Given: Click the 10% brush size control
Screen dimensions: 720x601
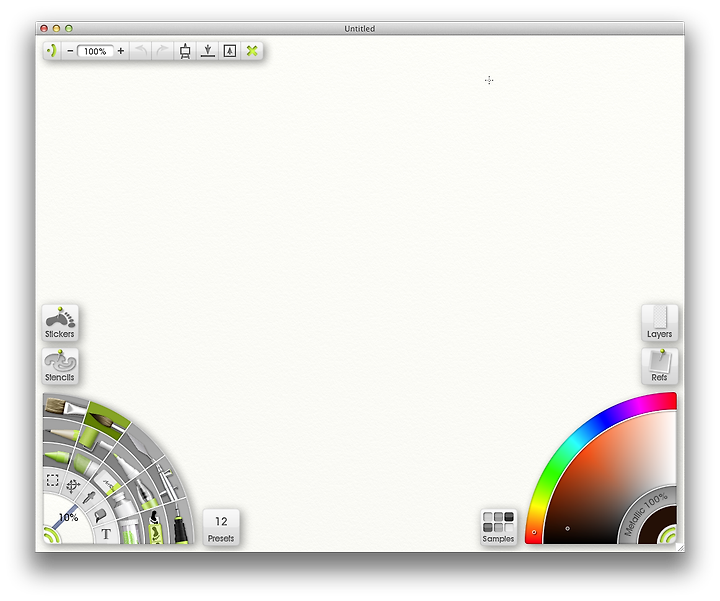Looking at the screenshot, I should coord(68,518).
